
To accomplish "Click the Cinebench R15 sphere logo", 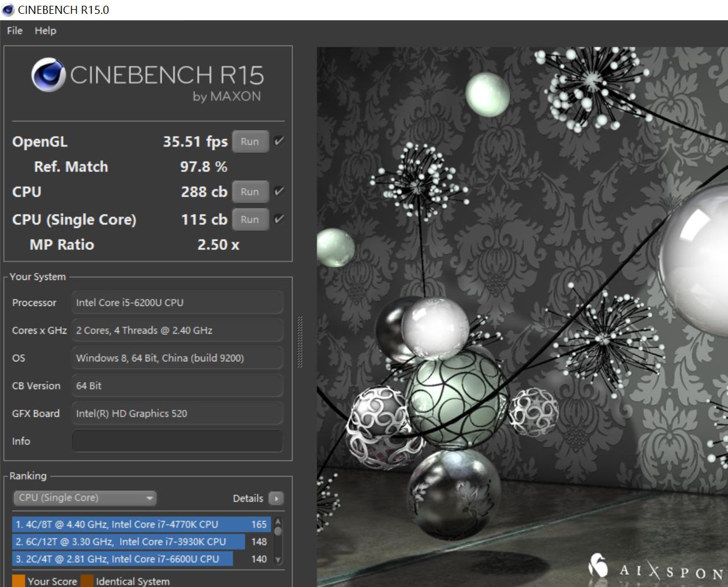I will click(48, 75).
